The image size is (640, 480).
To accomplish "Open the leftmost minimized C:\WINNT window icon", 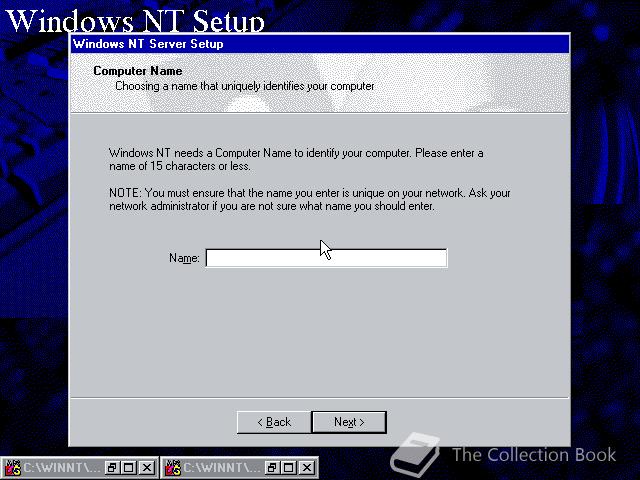I will [13, 468].
